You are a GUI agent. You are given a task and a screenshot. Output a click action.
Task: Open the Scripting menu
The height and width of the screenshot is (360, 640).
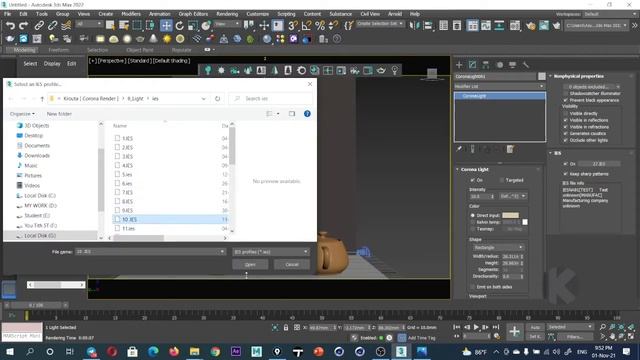click(x=286, y=14)
